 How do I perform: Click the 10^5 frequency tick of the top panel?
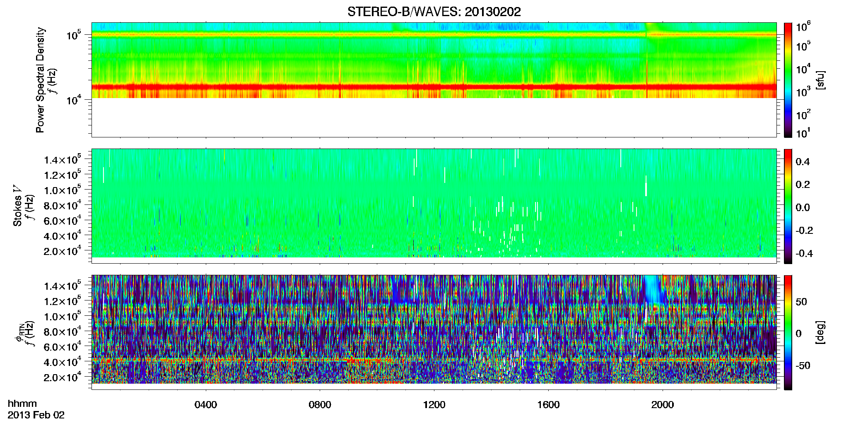[74, 35]
